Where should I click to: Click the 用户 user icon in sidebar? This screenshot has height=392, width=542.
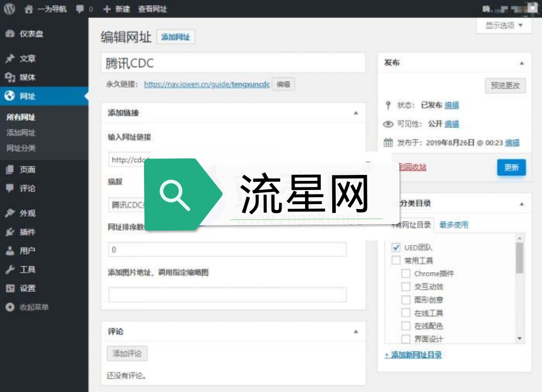coord(10,251)
